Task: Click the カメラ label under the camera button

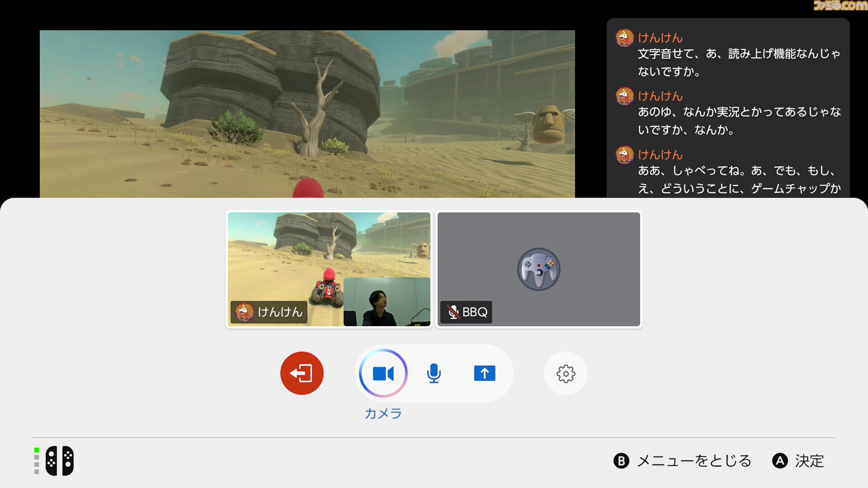Action: coord(383,413)
